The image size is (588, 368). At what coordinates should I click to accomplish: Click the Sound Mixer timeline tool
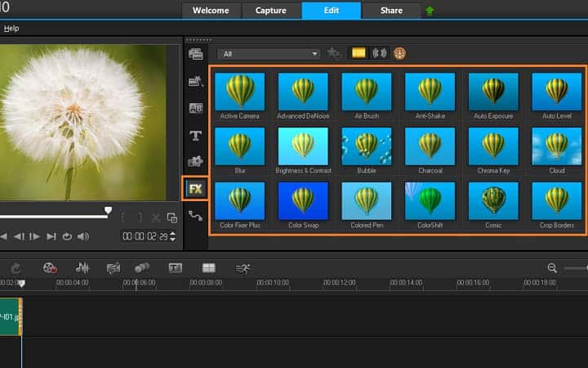coord(82,267)
